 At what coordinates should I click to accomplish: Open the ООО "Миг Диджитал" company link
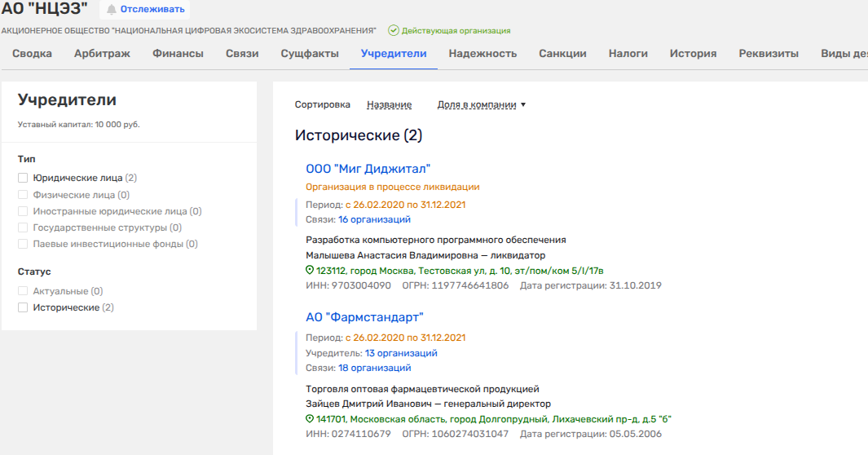[368, 169]
